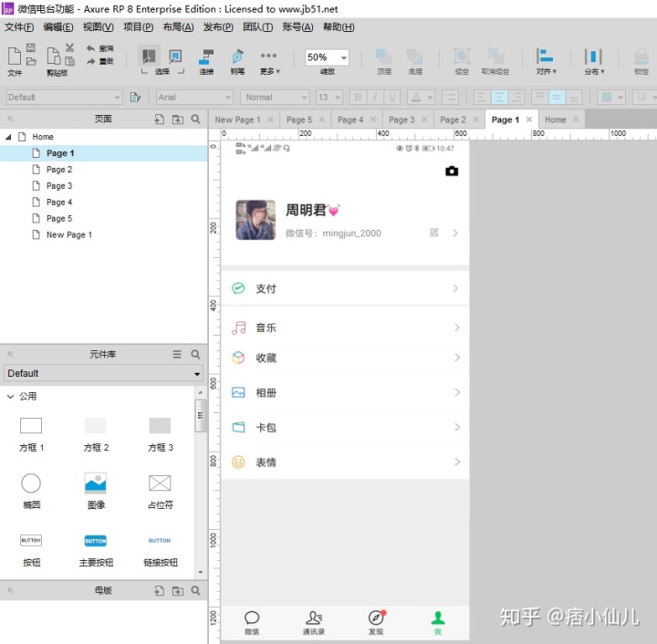
Task: Close the Page 5 tab
Action: pyautogui.click(x=321, y=119)
